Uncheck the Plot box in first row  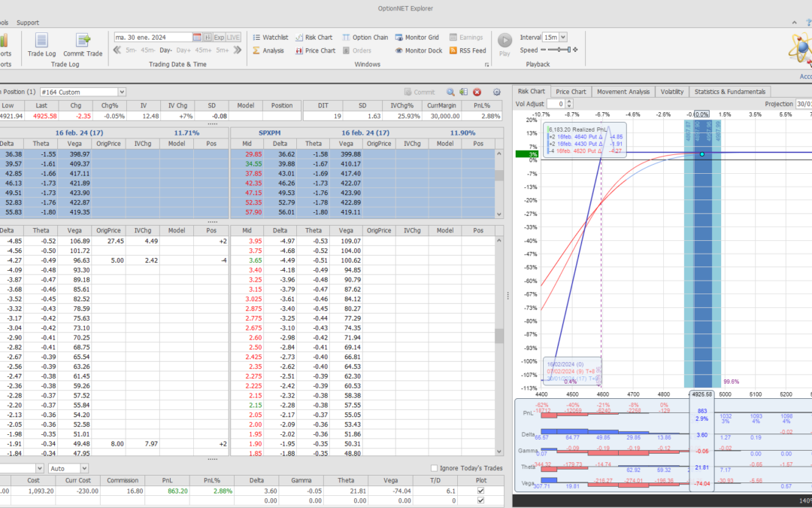tap(481, 490)
